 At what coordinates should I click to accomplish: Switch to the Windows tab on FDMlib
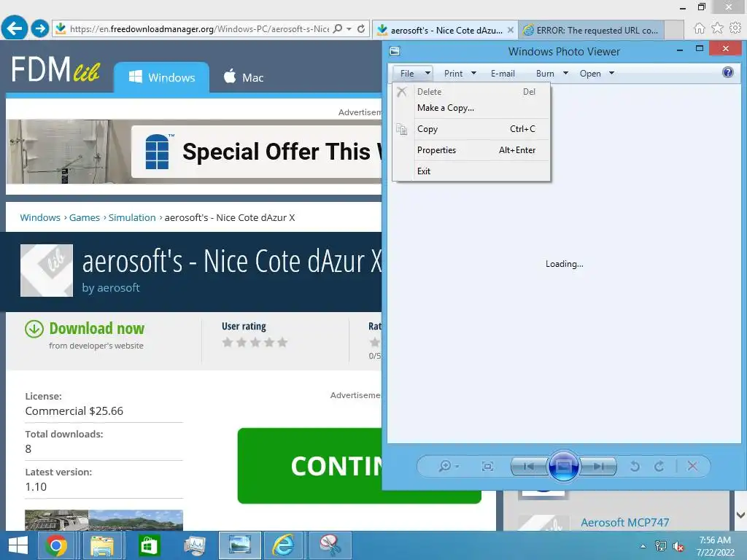tap(161, 77)
